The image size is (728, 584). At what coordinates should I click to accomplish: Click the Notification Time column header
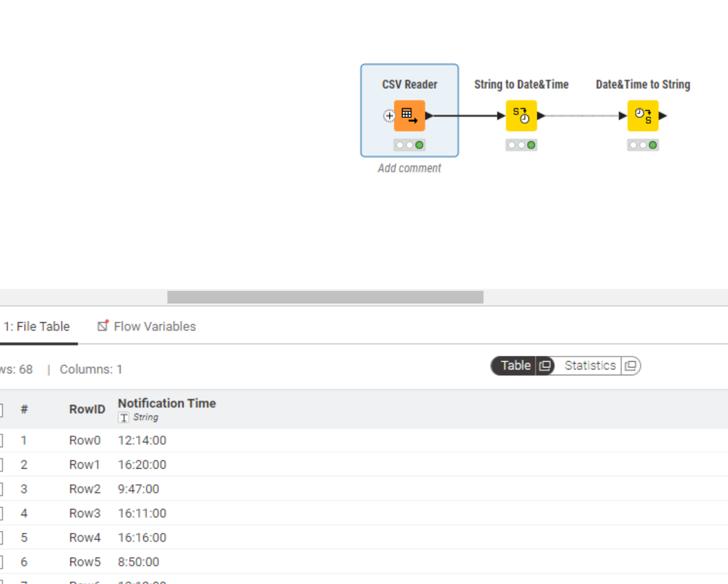(x=167, y=403)
